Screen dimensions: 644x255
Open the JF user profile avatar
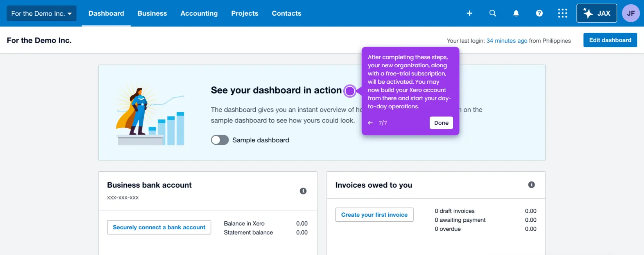point(631,13)
